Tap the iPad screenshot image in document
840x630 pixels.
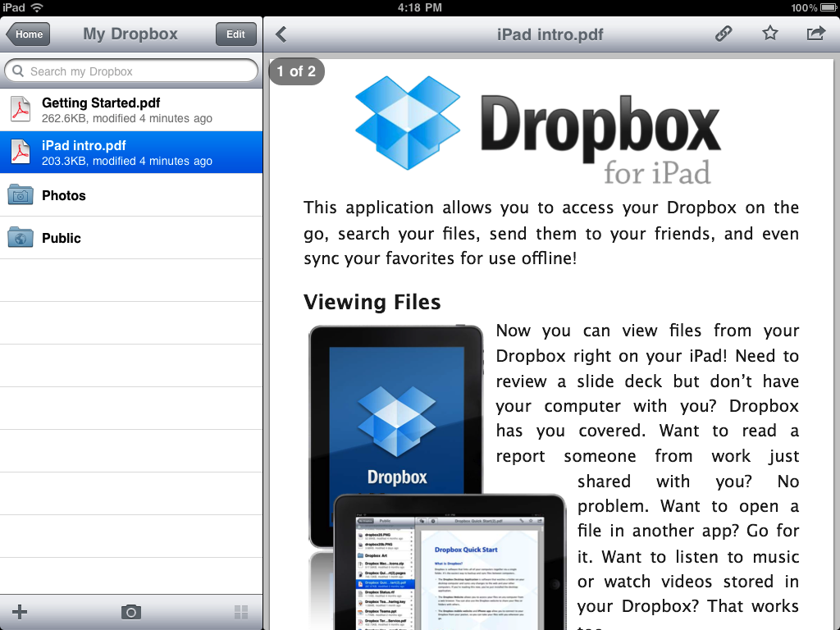tap(435, 476)
